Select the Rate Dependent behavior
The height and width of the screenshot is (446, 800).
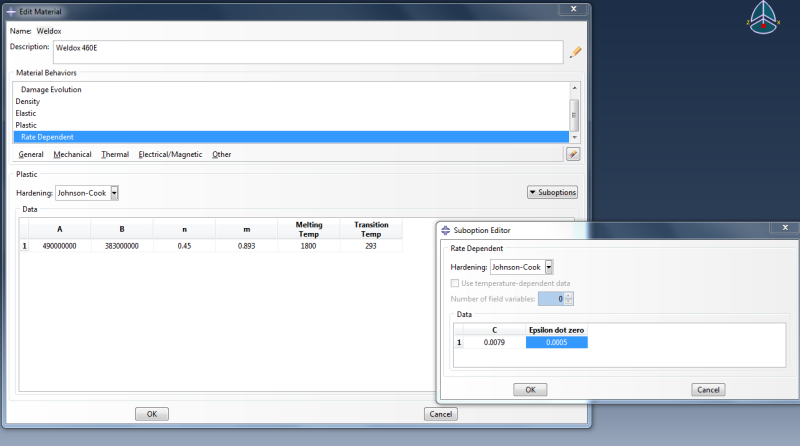click(x=291, y=137)
